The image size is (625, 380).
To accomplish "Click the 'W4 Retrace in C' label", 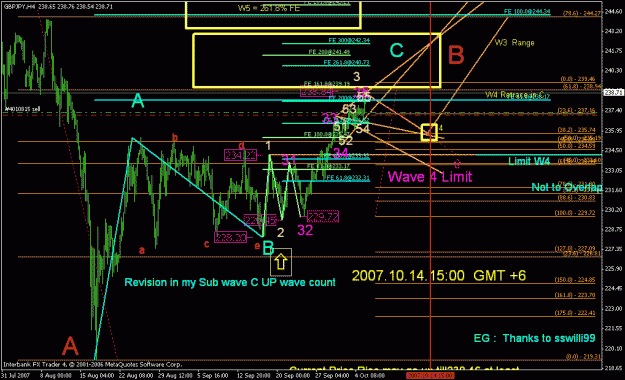I will 515,95.
